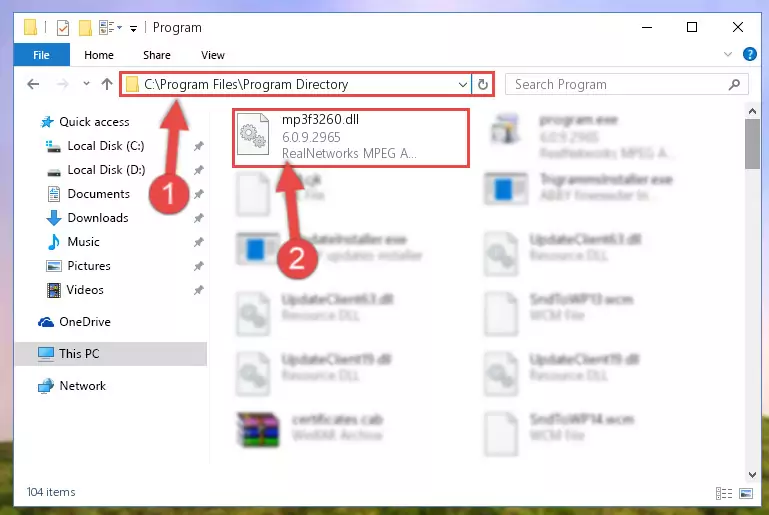Click pin icon next to Local Disk (C:)
The image size is (769, 515).
click(199, 146)
